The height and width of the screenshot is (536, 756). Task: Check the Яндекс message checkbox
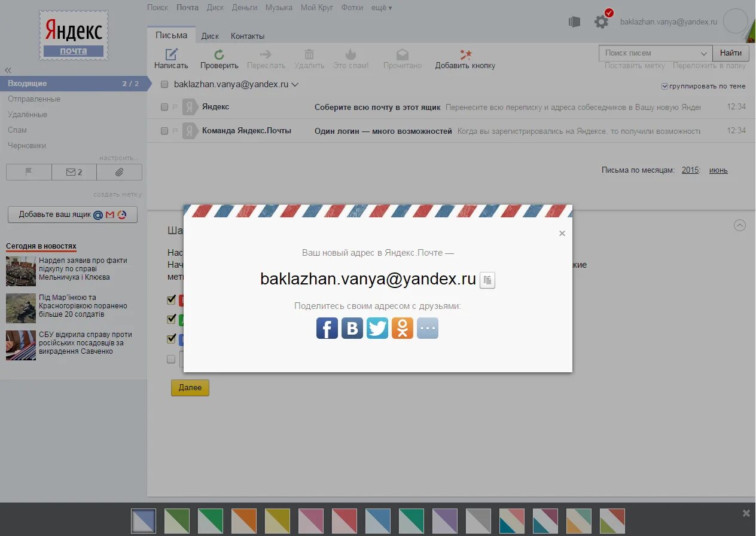coord(164,107)
